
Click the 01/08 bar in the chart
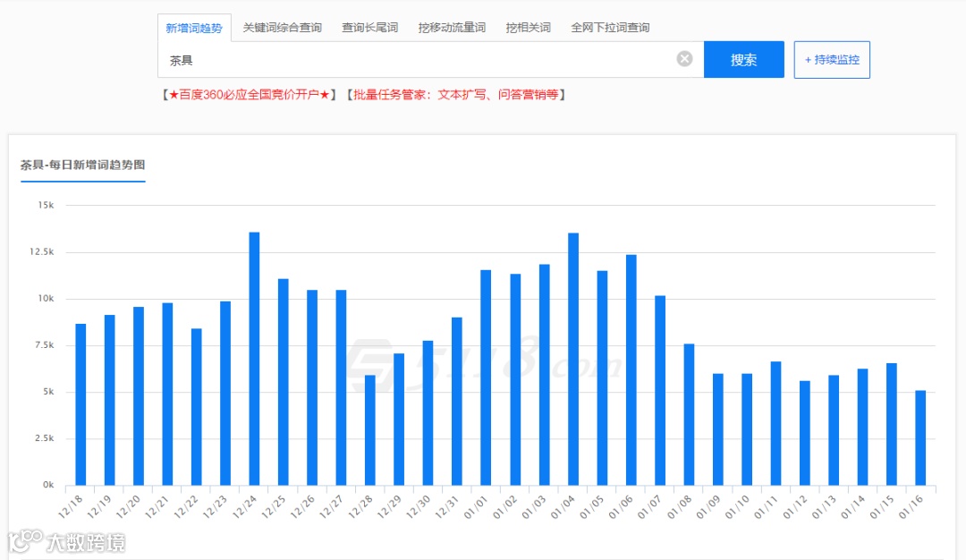[x=690, y=414]
